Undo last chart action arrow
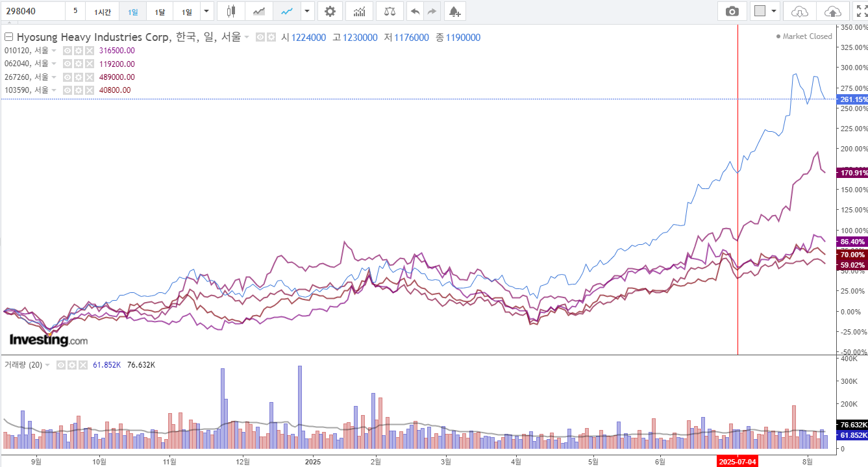Screen dimensions: 868x467 pos(415,12)
